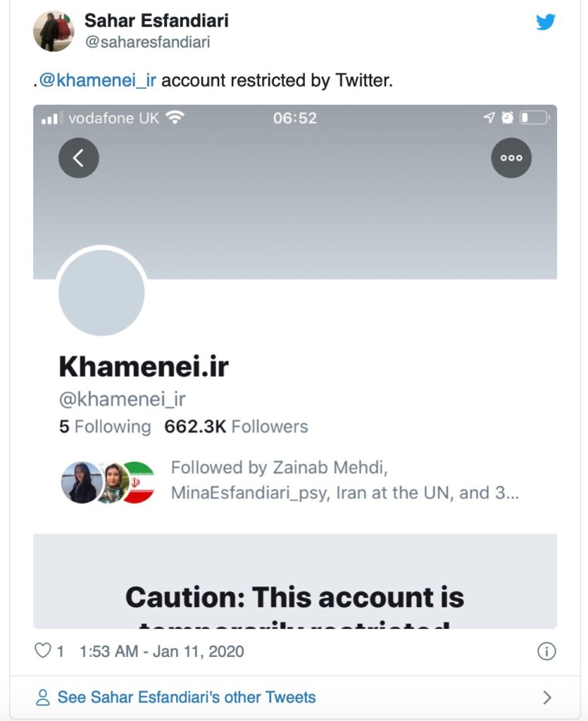588x721 pixels.
Task: Tap the back arrow in screenshot
Action: (78, 158)
